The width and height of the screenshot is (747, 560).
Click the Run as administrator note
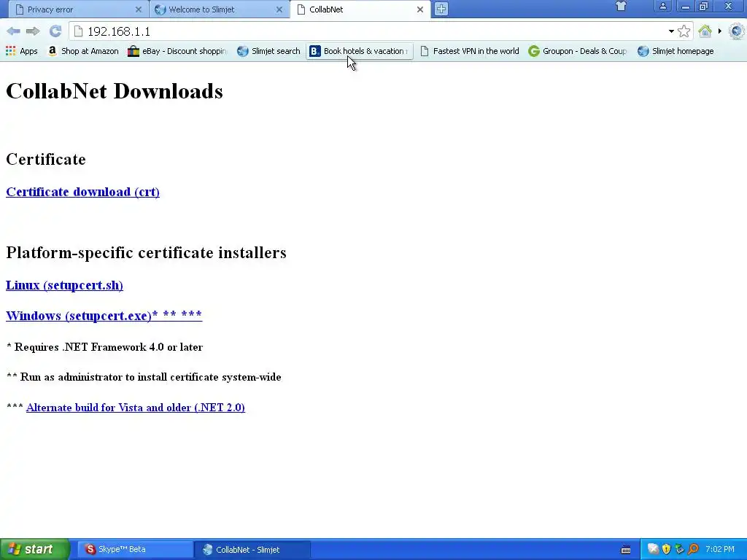(144, 377)
